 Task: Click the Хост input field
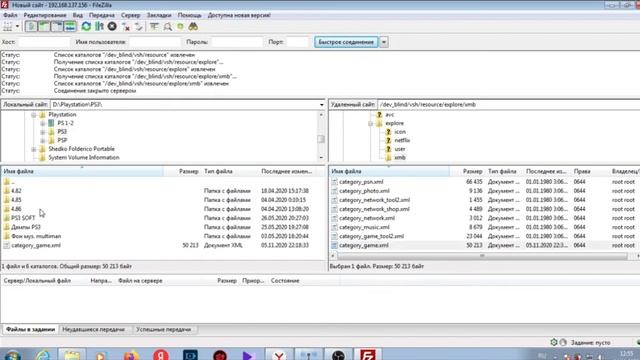[x=43, y=42]
